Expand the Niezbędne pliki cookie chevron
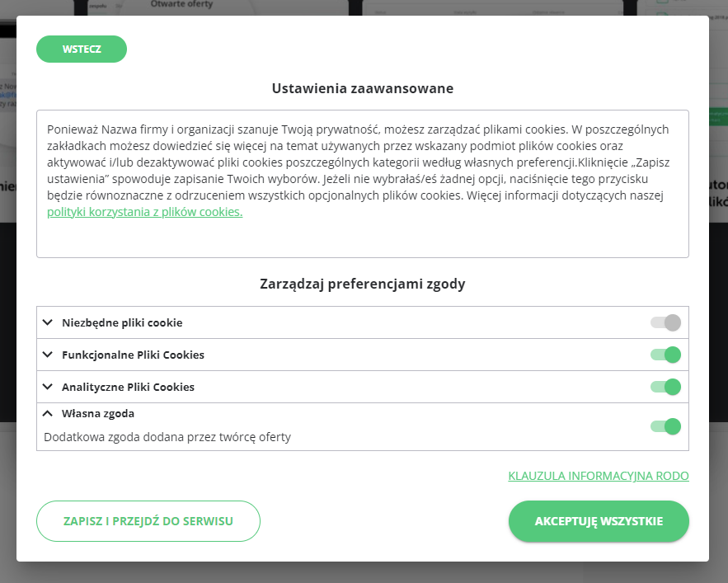Screen dimensions: 728x583 pos(48,322)
